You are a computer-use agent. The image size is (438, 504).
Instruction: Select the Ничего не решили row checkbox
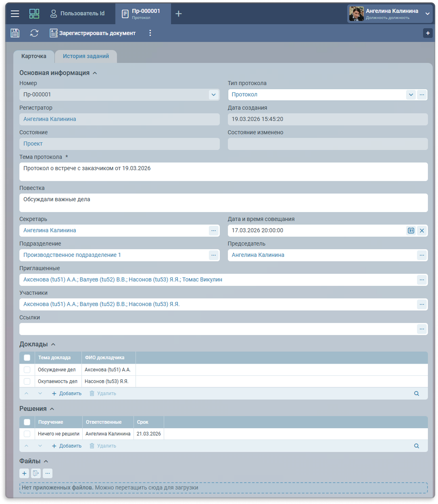27,434
